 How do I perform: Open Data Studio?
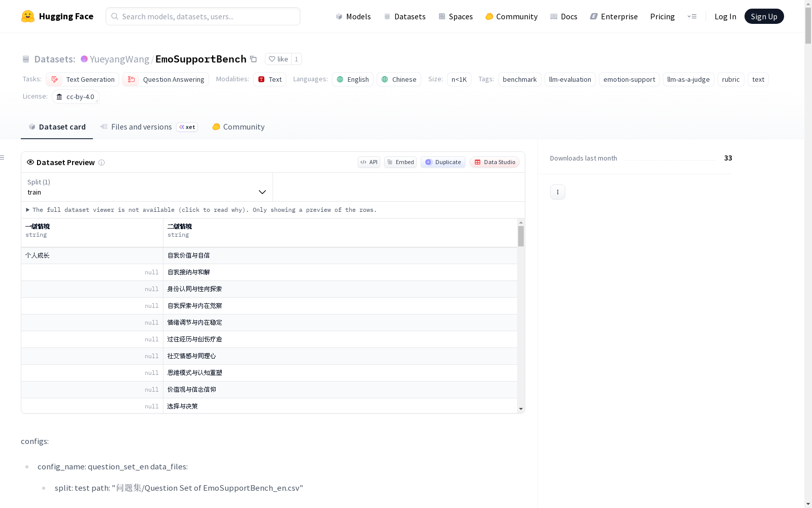495,162
